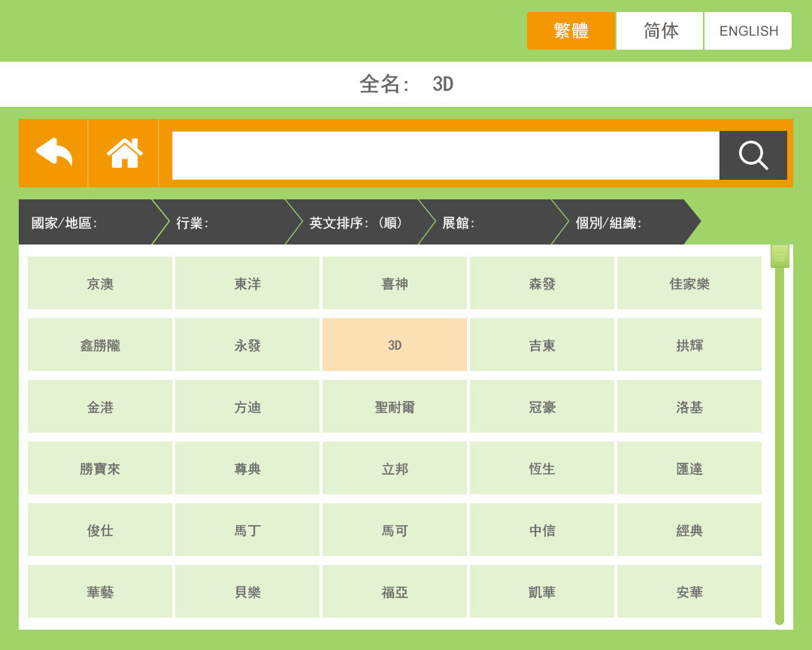This screenshot has height=650, width=812.
Task: Go to the home screen icon
Action: point(124,153)
